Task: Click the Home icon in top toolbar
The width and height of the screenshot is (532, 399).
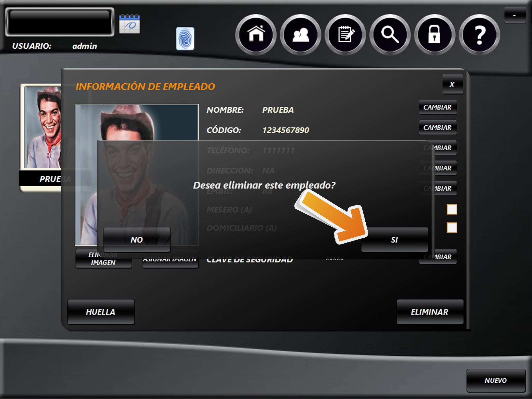Action: point(256,34)
